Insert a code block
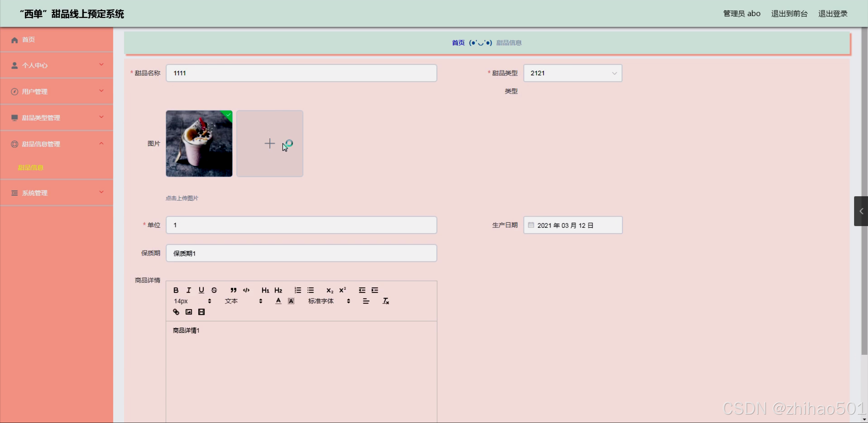This screenshot has width=868, height=423. point(246,290)
